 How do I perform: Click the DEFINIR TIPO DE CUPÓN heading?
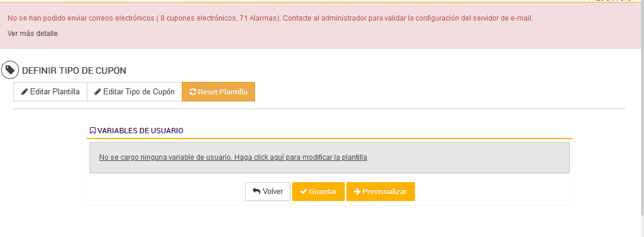74,71
